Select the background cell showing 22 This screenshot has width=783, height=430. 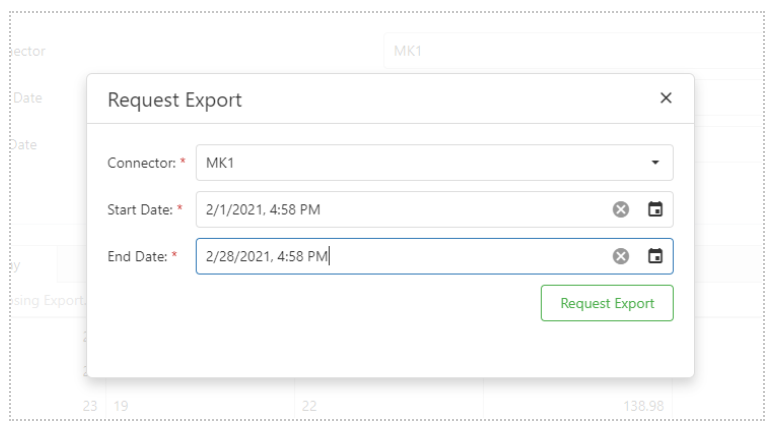[309, 406]
